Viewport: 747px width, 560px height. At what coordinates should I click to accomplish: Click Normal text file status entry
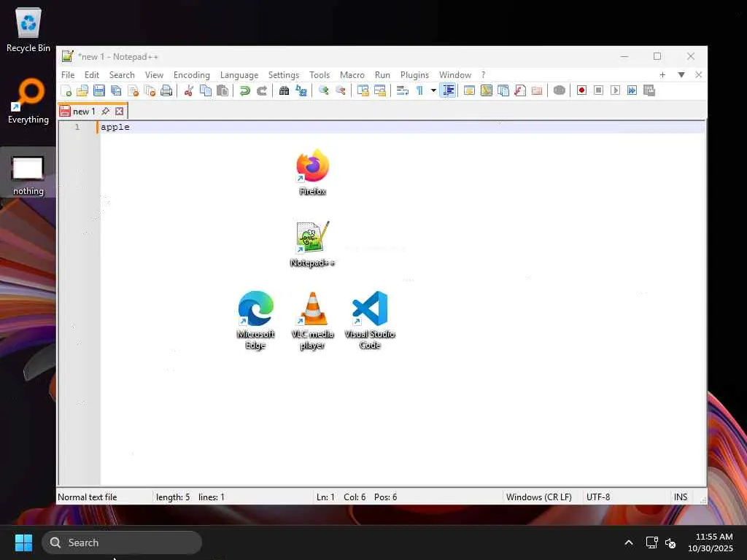tap(88, 497)
